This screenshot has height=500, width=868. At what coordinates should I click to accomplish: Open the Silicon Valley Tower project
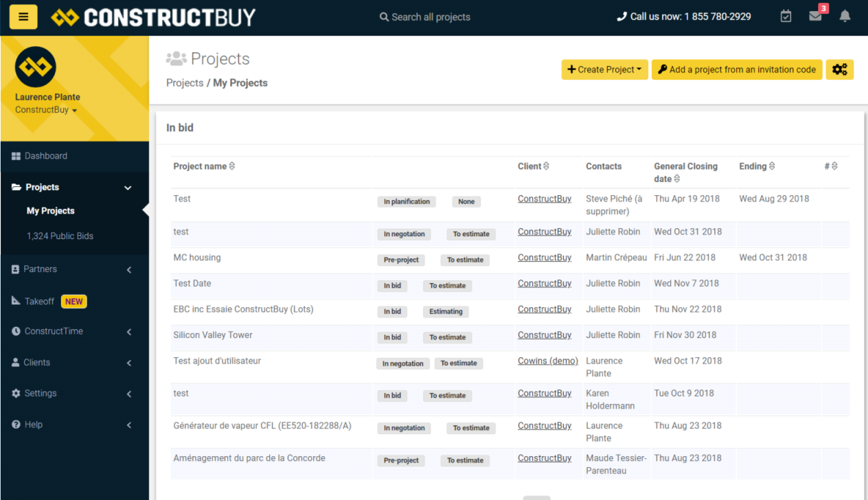click(213, 335)
